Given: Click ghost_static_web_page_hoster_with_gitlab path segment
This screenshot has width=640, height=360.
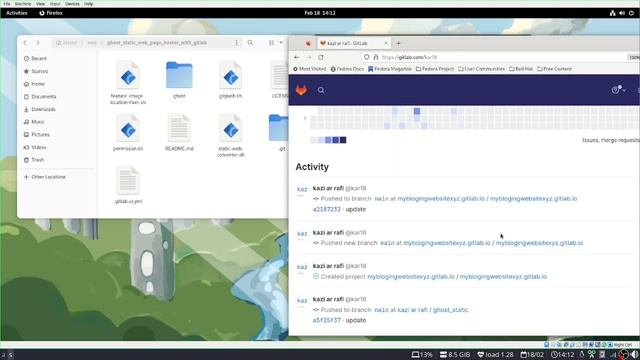Looking at the screenshot, I should (157, 43).
